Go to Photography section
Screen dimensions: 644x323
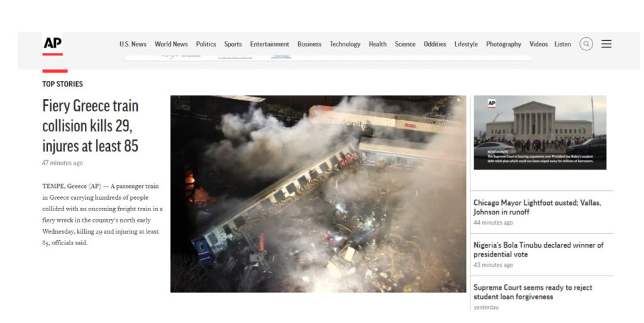[503, 44]
